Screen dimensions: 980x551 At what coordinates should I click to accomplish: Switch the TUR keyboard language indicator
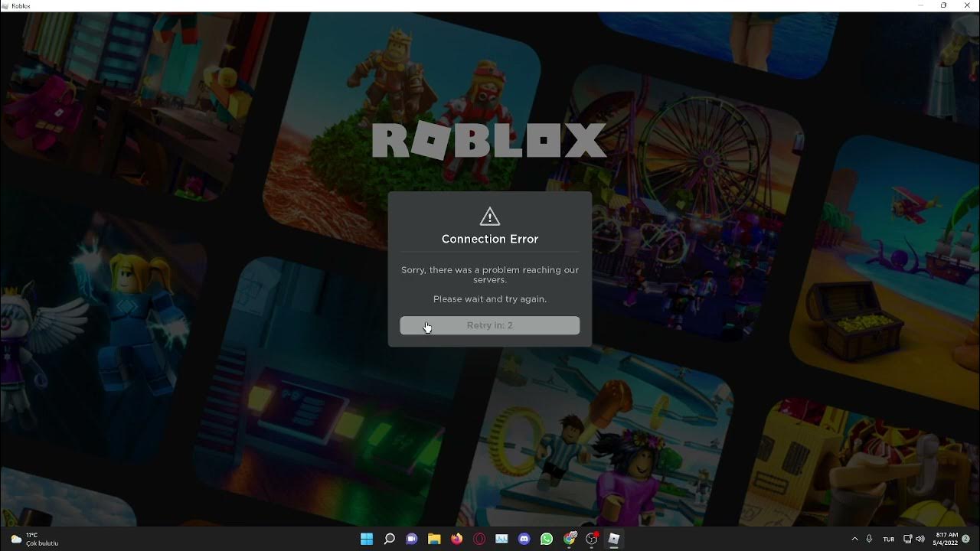[x=888, y=539]
